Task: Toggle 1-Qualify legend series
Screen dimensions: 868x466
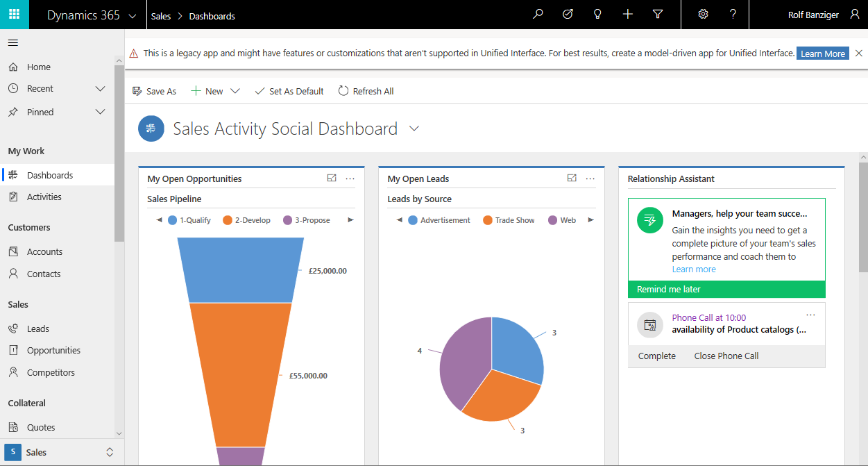Action: [x=189, y=220]
